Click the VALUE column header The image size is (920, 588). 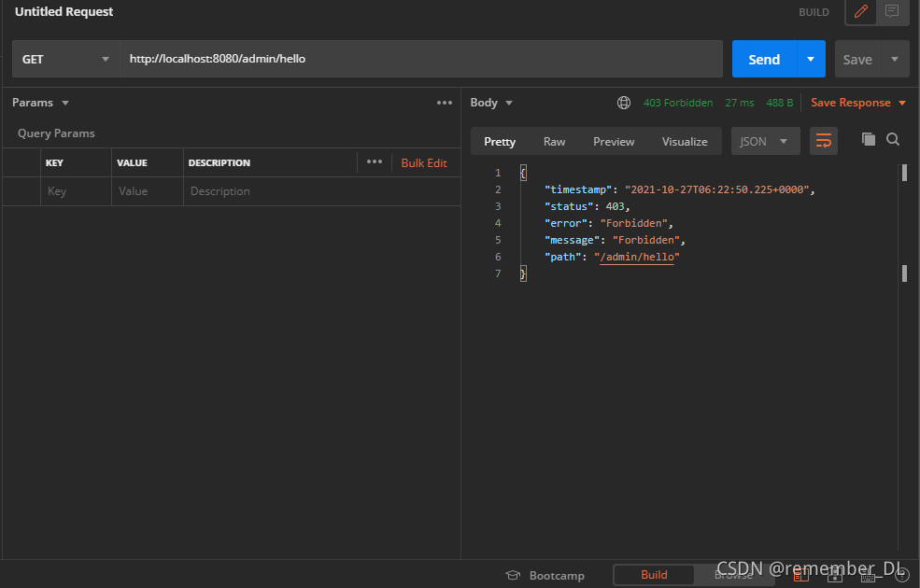[x=132, y=163]
